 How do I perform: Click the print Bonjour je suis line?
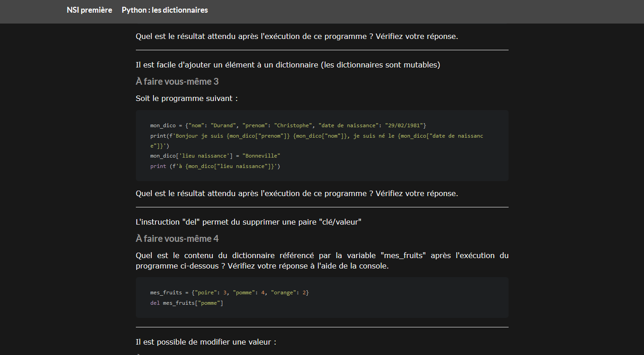point(317,141)
